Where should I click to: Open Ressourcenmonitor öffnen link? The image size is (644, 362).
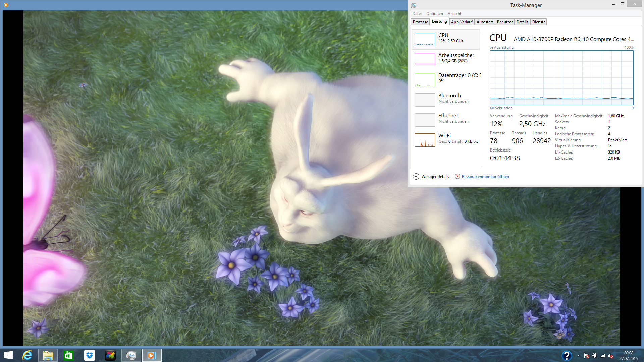click(x=485, y=177)
